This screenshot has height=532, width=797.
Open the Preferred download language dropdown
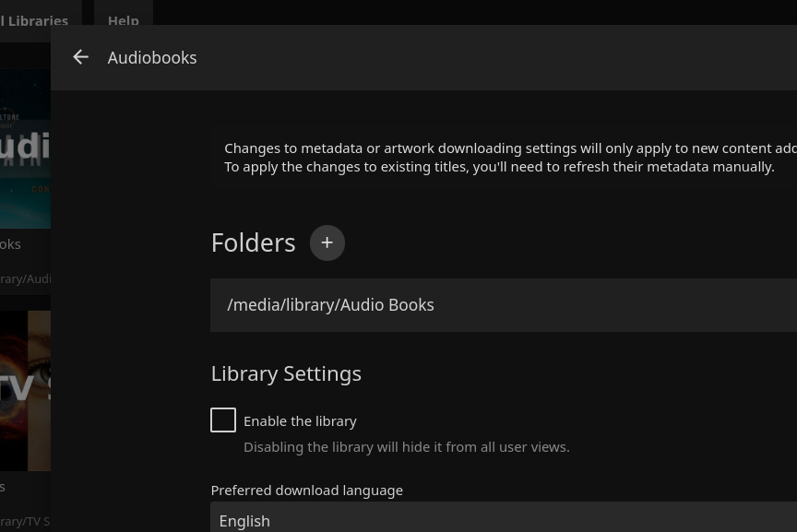tap(503, 519)
